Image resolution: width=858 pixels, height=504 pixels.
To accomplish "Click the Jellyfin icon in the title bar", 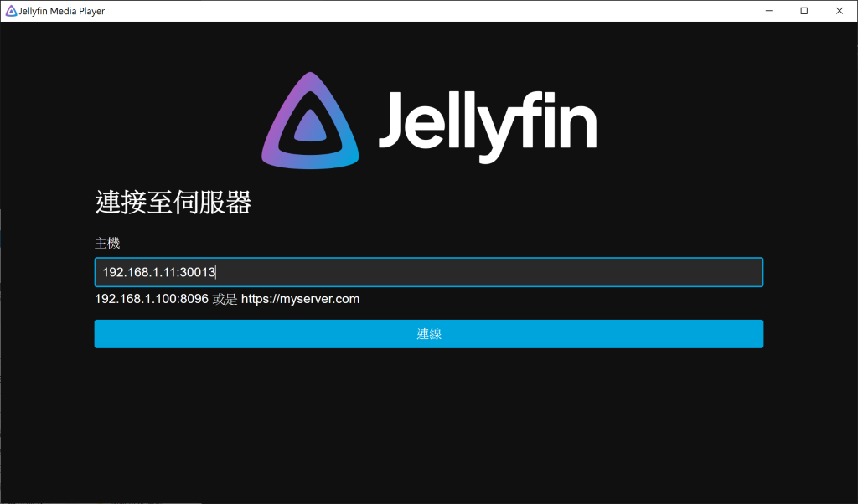I will [x=11, y=11].
